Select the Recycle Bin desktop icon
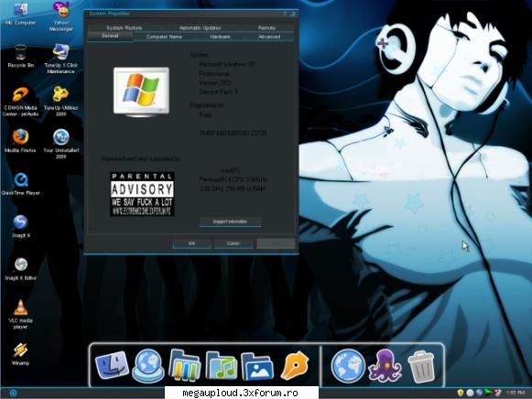532x399 pixels. coord(21,56)
